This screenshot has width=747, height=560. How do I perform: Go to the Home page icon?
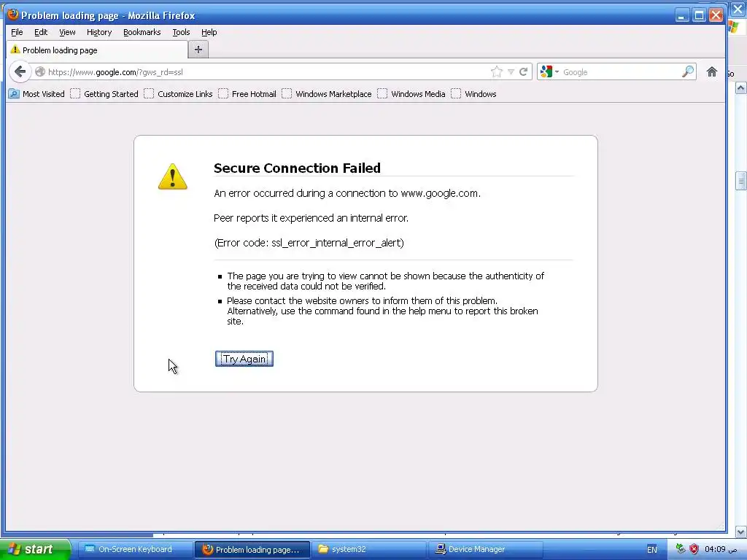point(712,72)
